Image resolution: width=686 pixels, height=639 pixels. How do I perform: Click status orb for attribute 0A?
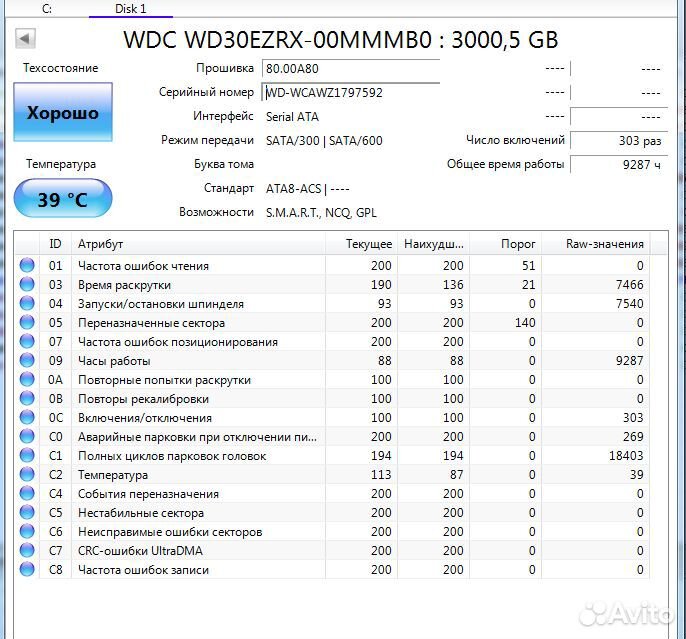click(x=27, y=379)
